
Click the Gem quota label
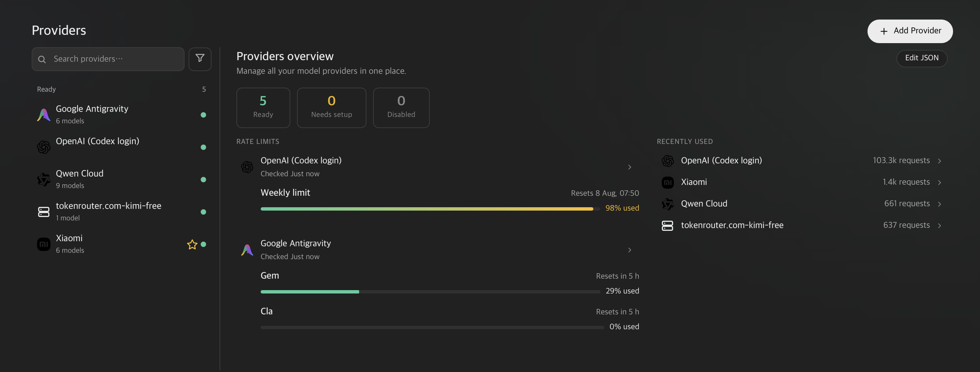(270, 276)
